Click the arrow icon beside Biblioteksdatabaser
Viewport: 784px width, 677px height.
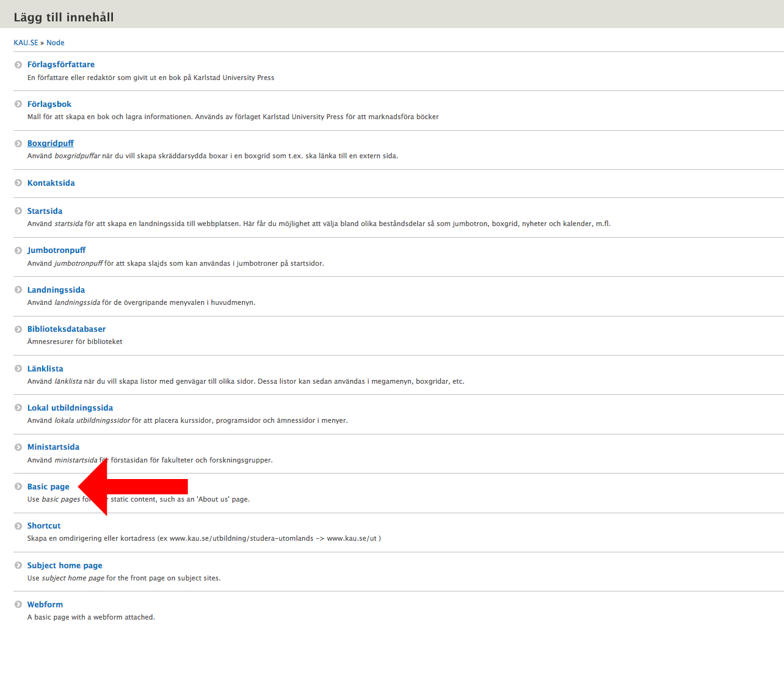pos(18,329)
